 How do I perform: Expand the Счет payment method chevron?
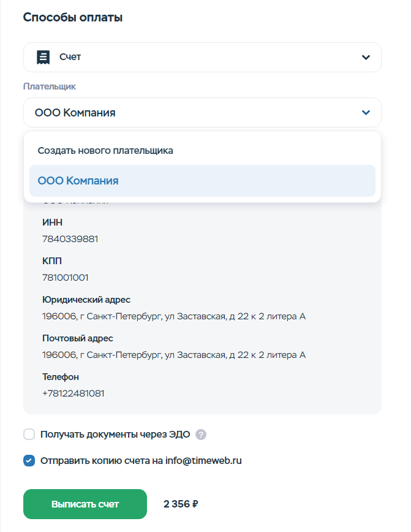click(366, 57)
